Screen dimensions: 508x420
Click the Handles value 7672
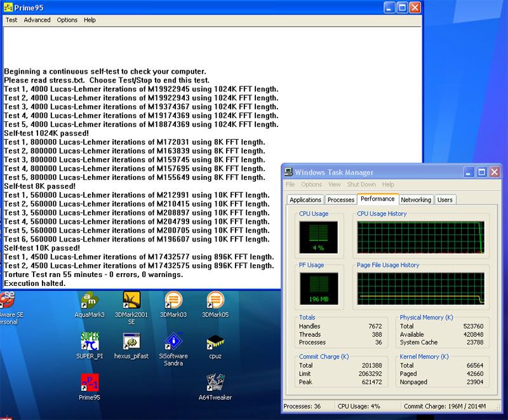point(375,327)
